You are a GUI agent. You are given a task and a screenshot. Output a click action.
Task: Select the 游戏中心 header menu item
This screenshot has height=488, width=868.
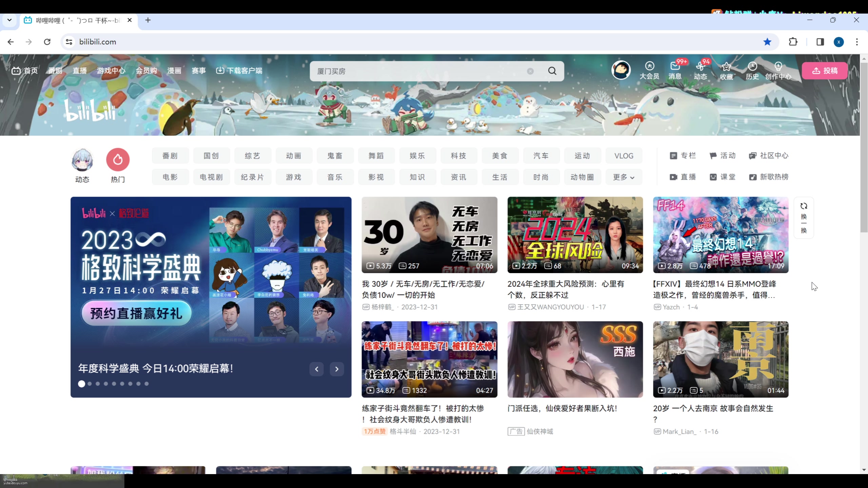click(111, 70)
